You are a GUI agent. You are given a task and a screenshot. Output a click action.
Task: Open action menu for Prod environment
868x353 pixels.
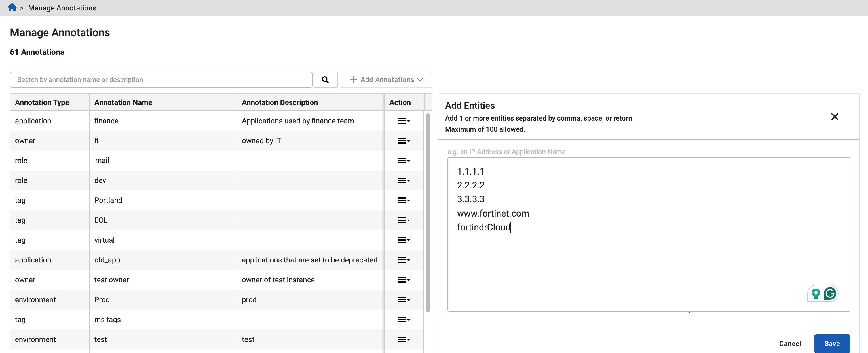coord(404,300)
